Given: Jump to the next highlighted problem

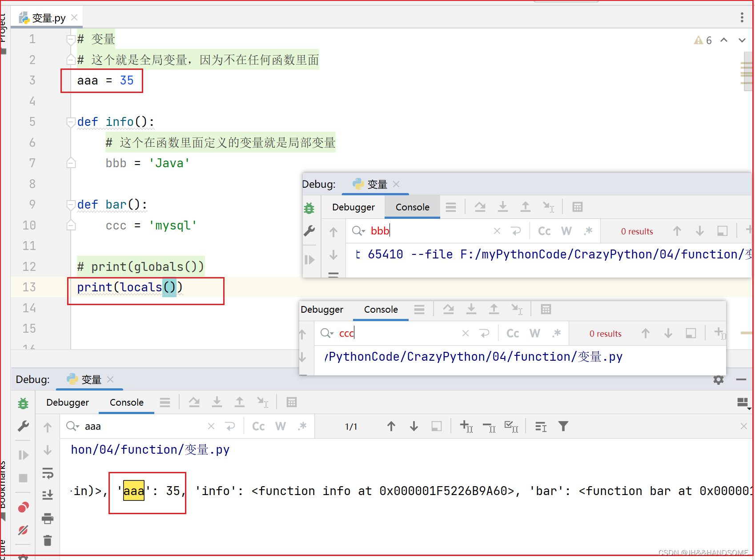Looking at the screenshot, I should coord(742,40).
